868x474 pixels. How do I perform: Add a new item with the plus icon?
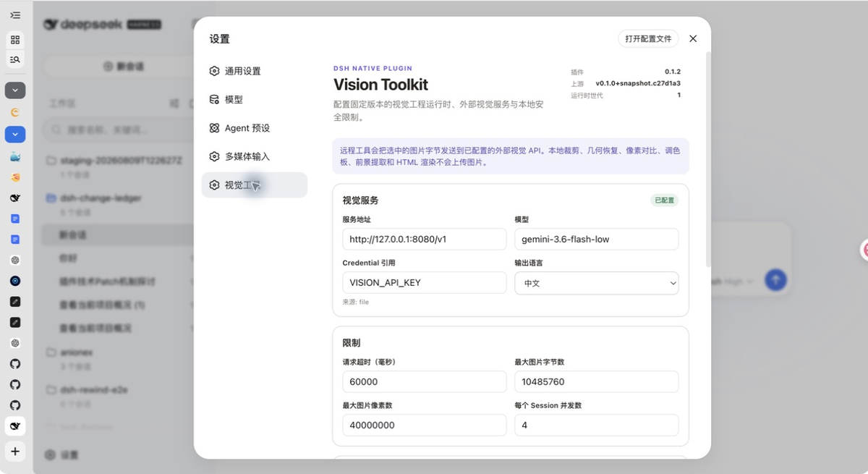pos(15,452)
